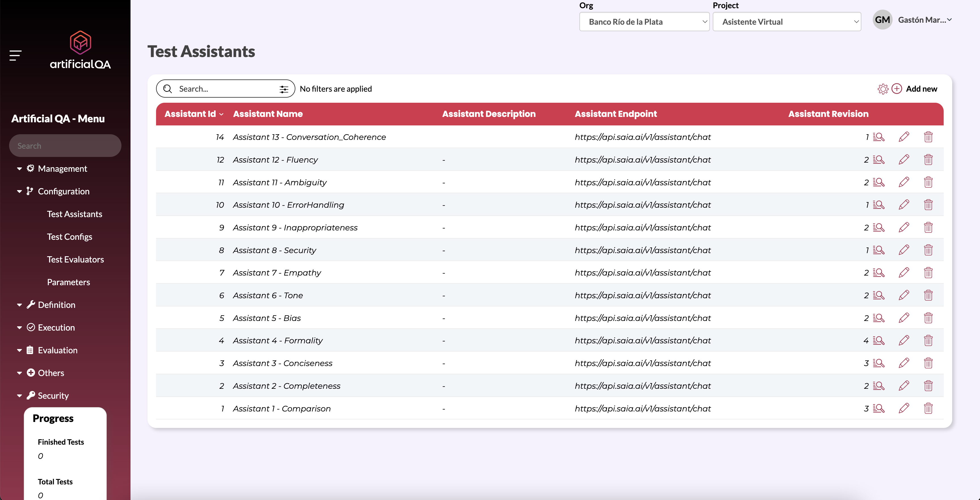Open the Project dropdown Asistente Virtual
Image resolution: width=980 pixels, height=500 pixels.
click(786, 22)
